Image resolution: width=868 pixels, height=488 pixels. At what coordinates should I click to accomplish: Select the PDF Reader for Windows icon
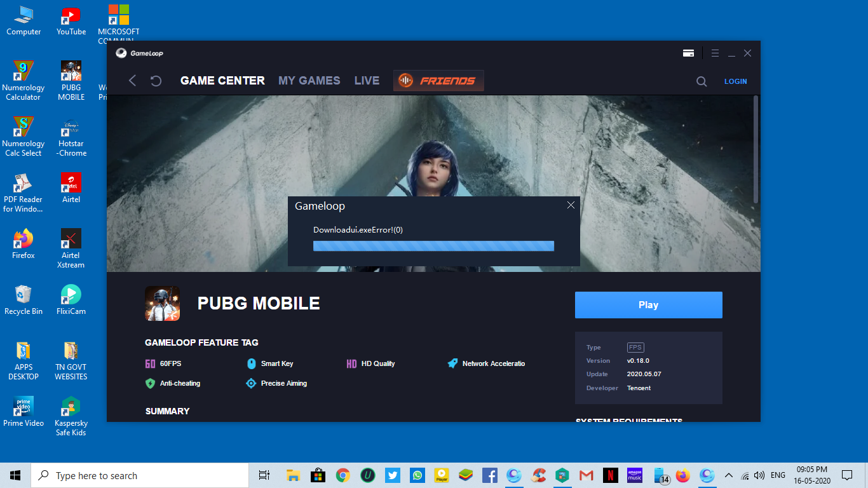pyautogui.click(x=24, y=193)
